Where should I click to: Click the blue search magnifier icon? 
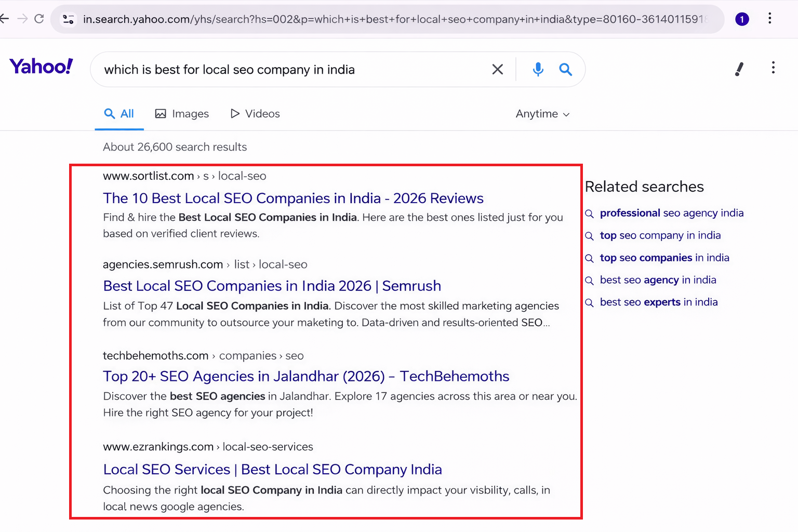(565, 69)
